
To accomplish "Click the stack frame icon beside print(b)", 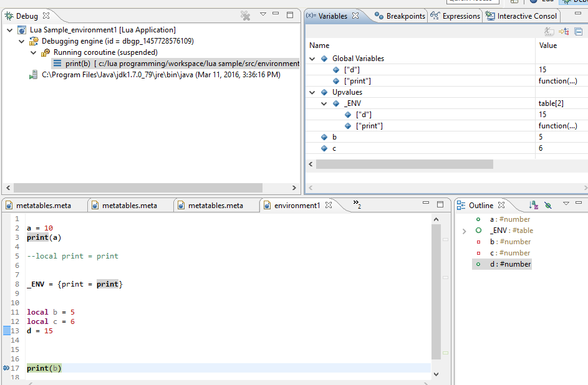I will pyautogui.click(x=57, y=64).
